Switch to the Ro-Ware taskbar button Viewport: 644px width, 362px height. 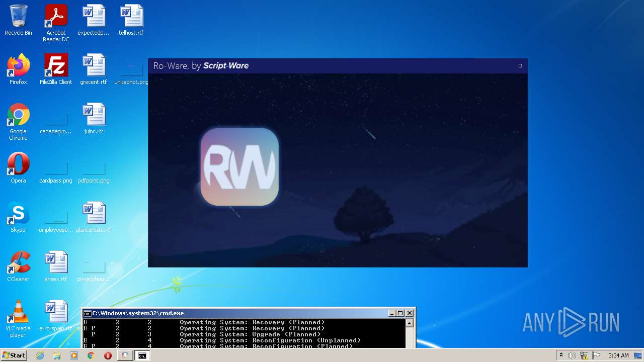pos(125,355)
